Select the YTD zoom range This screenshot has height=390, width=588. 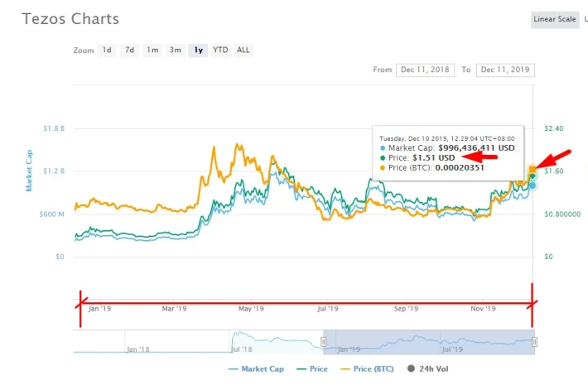tap(220, 51)
